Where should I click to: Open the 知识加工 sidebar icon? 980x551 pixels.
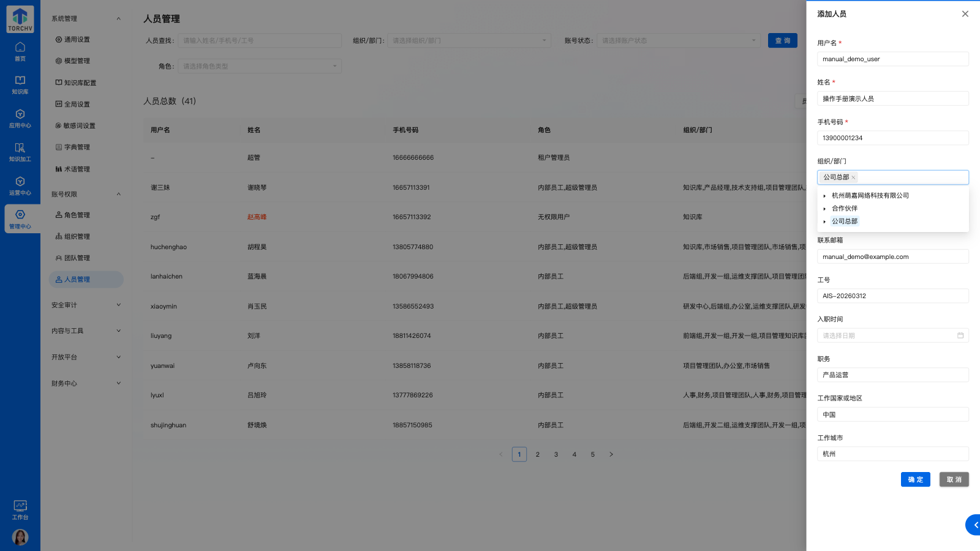(20, 152)
